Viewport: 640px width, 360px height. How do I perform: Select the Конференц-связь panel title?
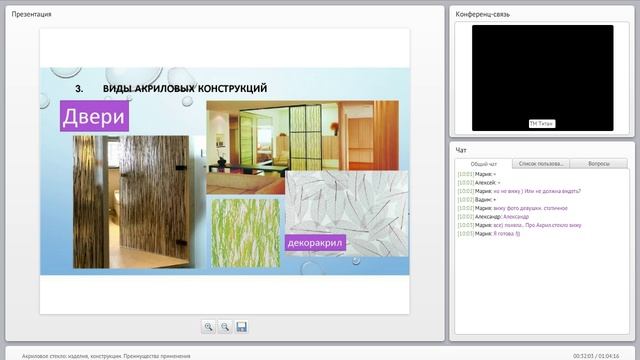pos(482,14)
